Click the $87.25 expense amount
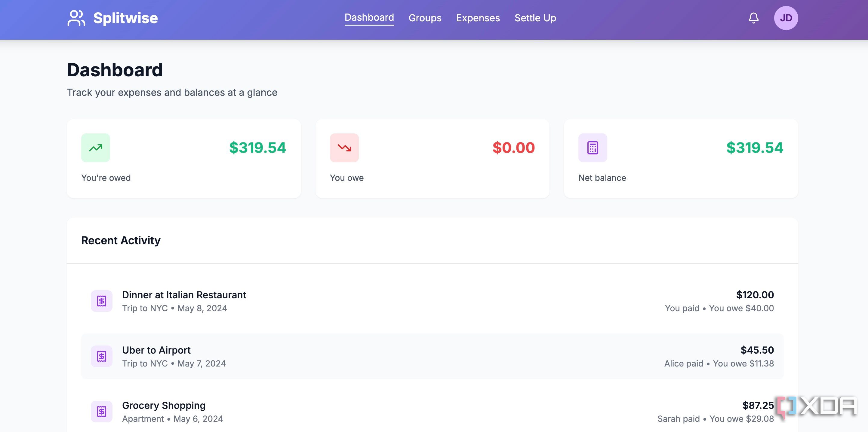 click(758, 405)
